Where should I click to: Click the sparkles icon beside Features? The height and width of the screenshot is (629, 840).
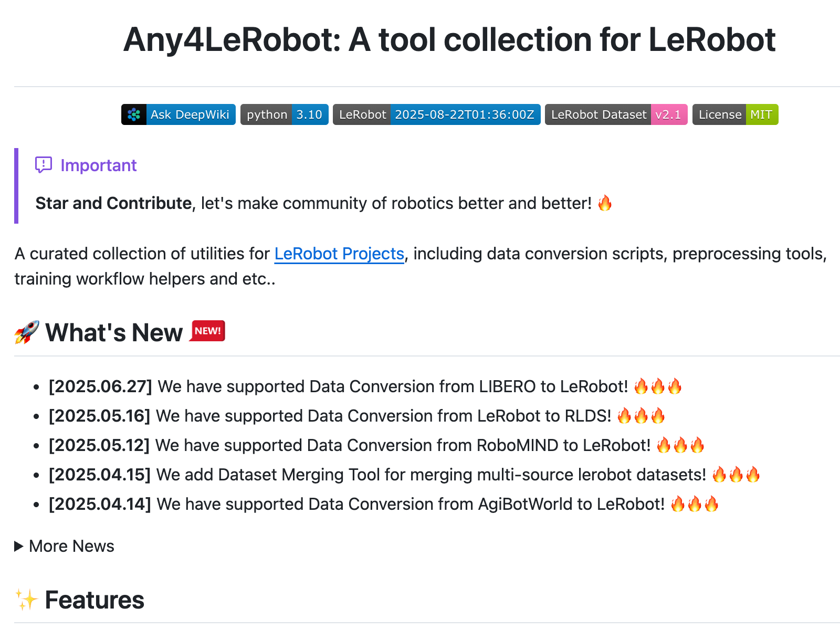(x=26, y=600)
